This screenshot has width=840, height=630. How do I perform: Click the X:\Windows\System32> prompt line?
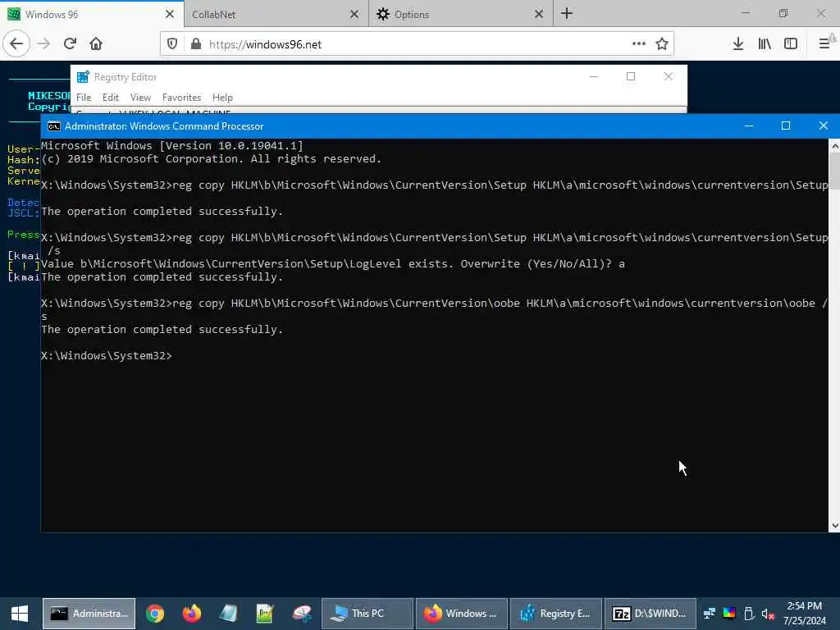coord(107,356)
